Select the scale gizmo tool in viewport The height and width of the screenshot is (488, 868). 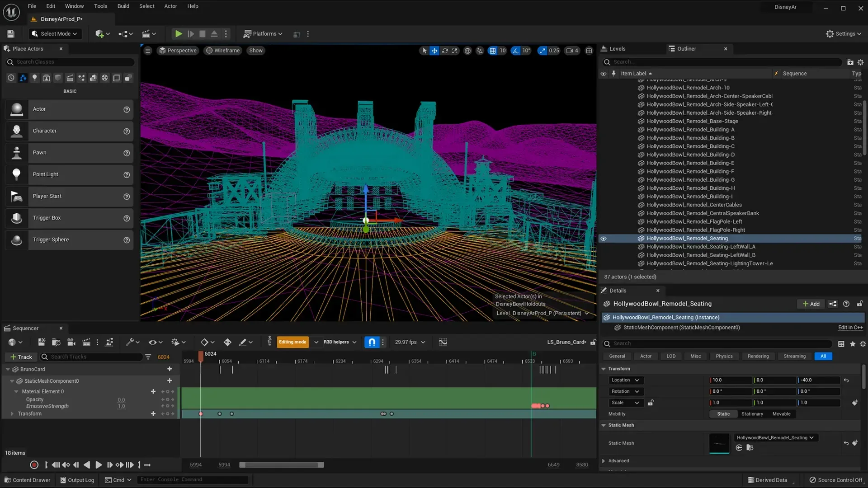tap(455, 51)
